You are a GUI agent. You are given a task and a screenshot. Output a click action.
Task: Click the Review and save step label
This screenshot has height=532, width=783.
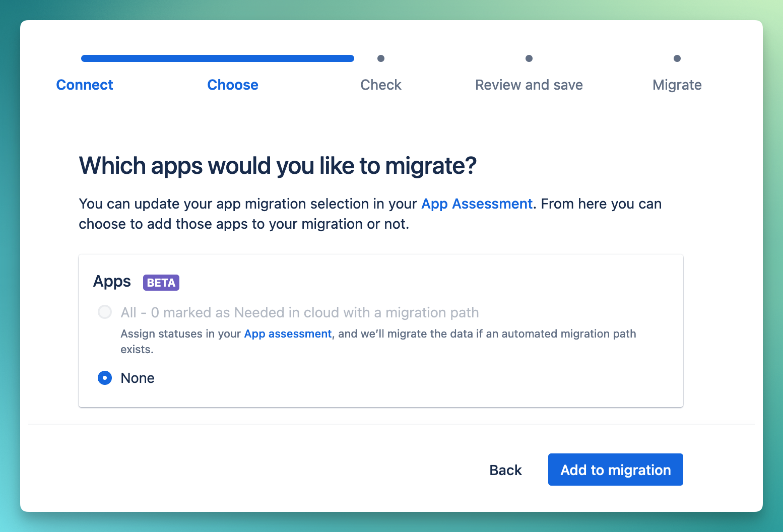coord(529,85)
